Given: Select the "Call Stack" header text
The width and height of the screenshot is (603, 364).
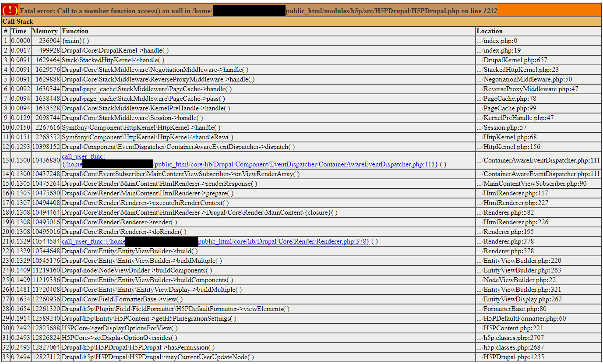Looking at the screenshot, I should (x=18, y=21).
